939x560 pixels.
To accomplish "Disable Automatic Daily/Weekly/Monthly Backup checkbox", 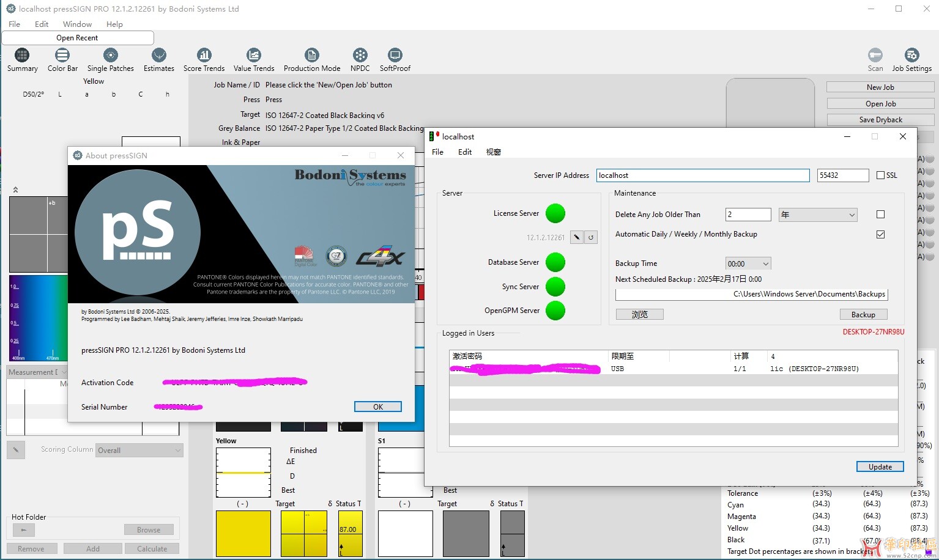I will [880, 235].
